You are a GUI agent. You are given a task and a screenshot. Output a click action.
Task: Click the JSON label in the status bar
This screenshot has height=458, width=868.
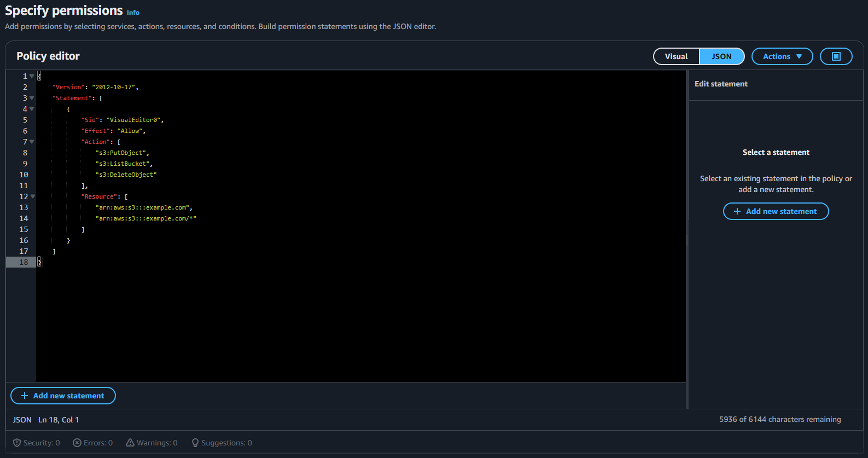coord(22,420)
